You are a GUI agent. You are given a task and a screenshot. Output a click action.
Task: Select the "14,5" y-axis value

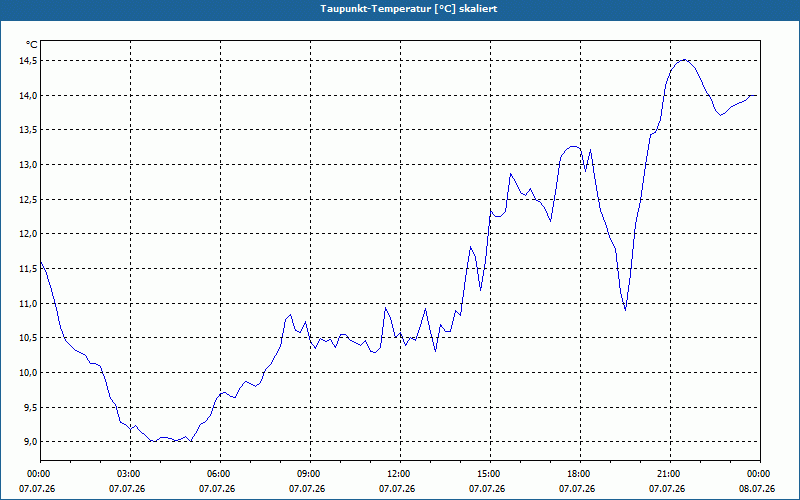pos(28,61)
